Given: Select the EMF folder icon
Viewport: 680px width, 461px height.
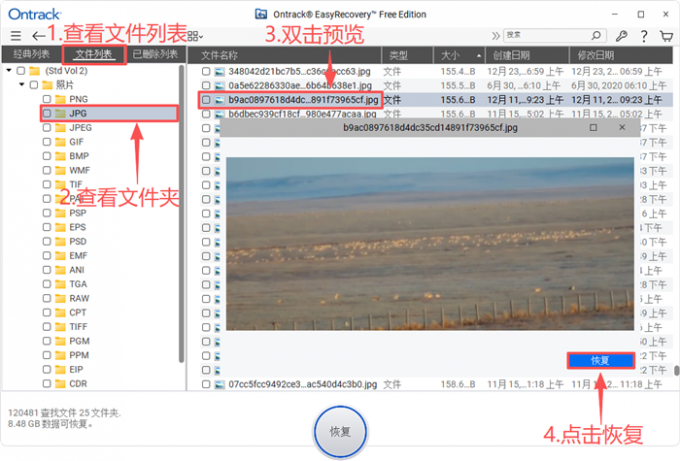Looking at the screenshot, I should click(x=60, y=256).
